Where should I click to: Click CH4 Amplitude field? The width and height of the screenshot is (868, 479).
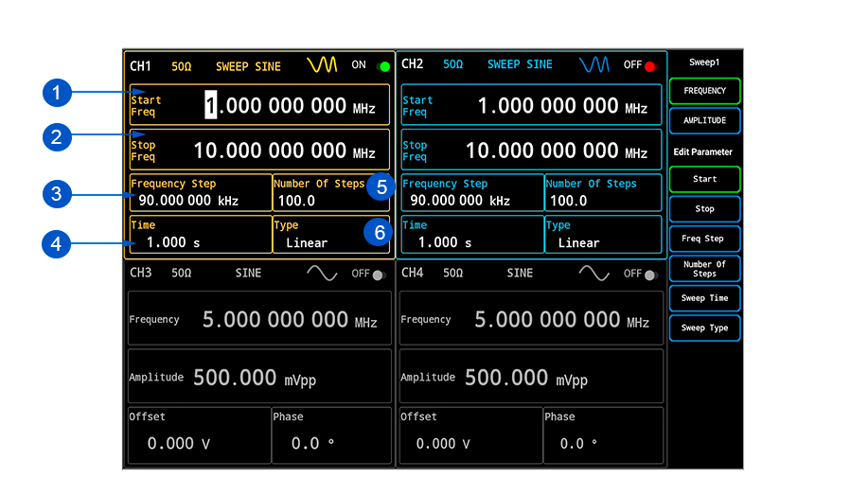531,376
